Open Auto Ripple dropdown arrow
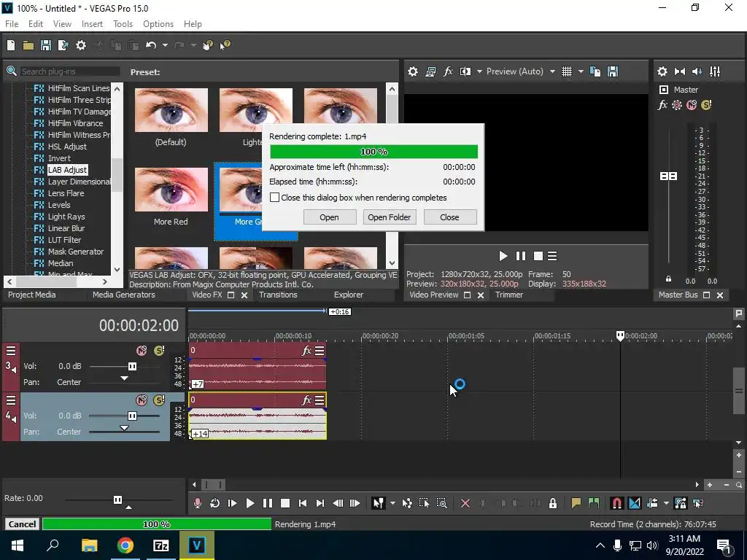 click(x=666, y=503)
